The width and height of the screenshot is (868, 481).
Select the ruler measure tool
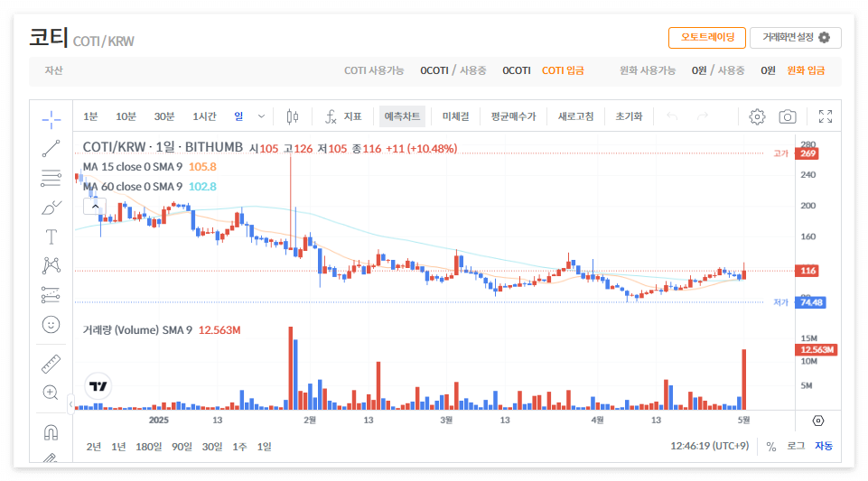pos(51,364)
